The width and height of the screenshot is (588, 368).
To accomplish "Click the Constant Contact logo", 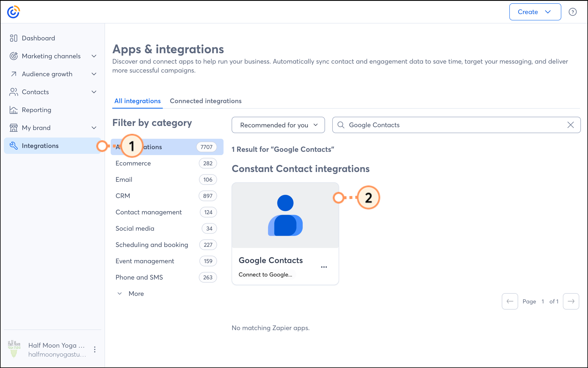I will 13,12.
